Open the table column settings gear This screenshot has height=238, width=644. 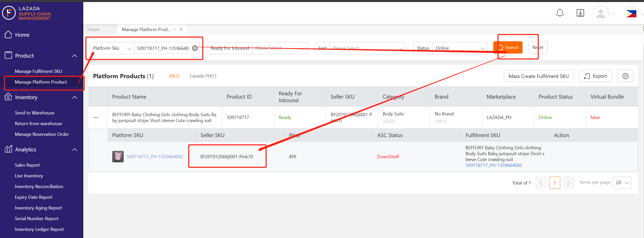point(625,76)
